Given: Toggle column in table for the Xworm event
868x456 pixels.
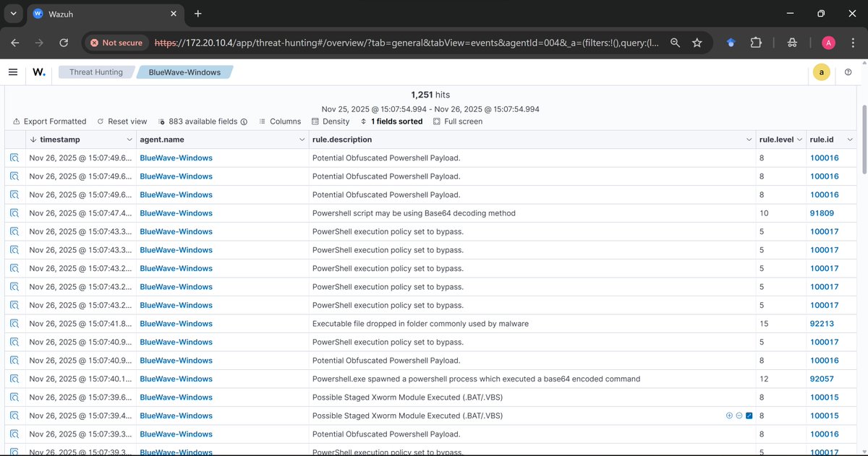Looking at the screenshot, I should (749, 416).
